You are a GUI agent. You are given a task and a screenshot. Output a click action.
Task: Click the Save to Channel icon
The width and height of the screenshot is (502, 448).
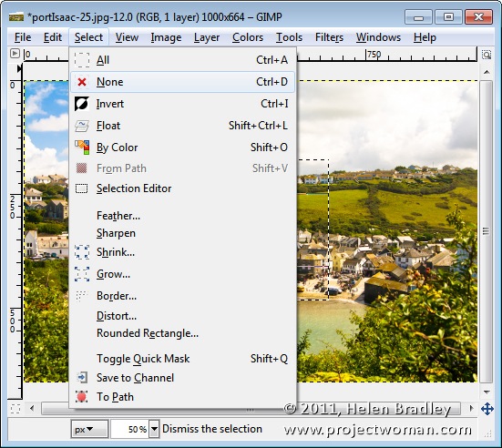click(x=82, y=378)
